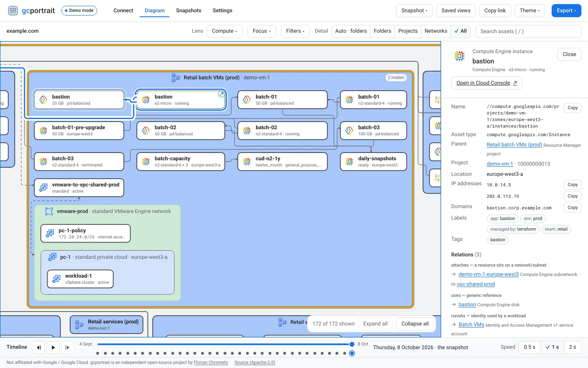Select Projects detail level

click(408, 31)
